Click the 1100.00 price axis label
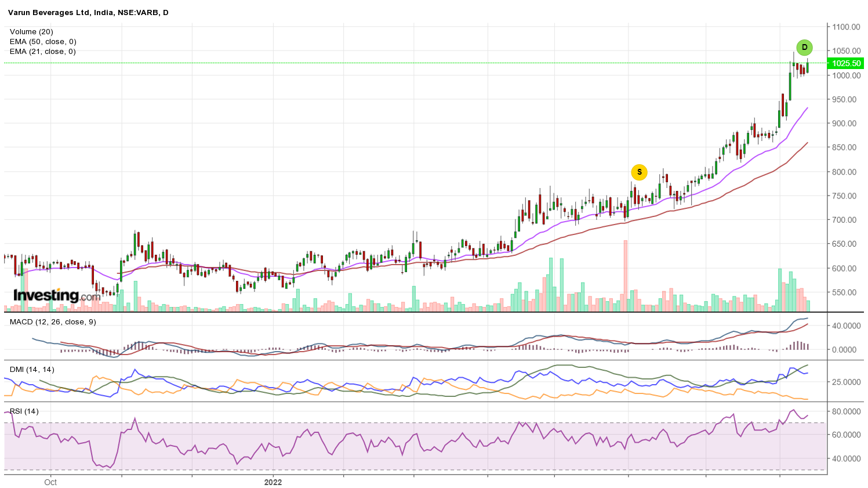 847,27
